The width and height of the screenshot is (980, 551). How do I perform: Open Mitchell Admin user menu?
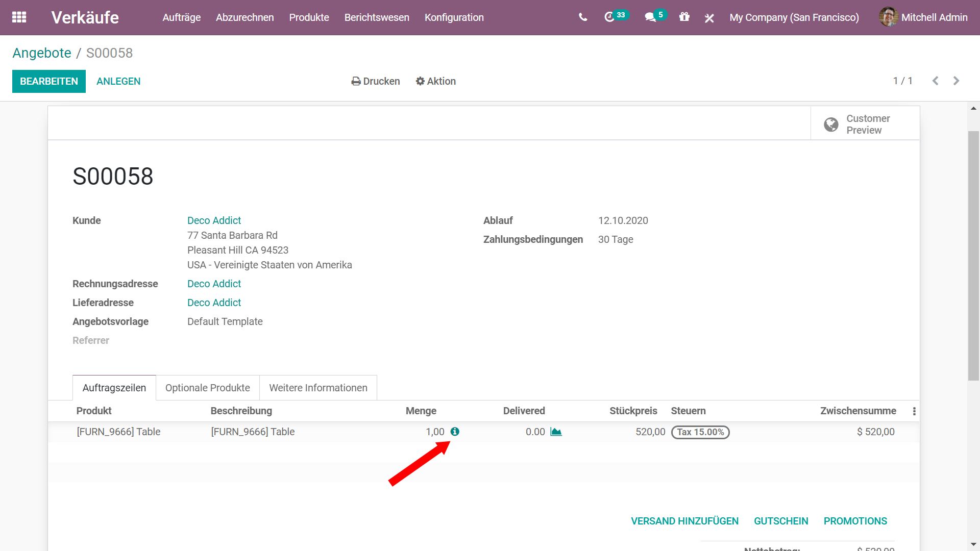click(923, 17)
